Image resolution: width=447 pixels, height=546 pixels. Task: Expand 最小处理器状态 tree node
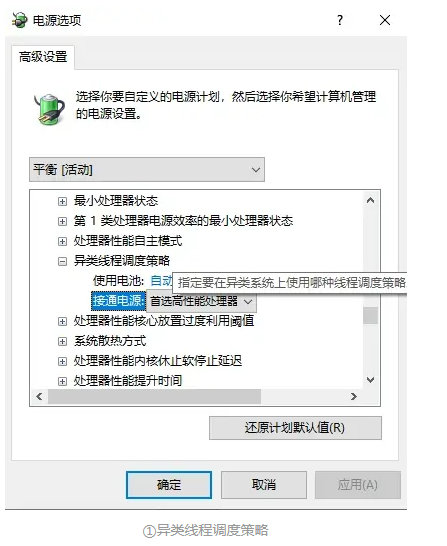coord(62,201)
